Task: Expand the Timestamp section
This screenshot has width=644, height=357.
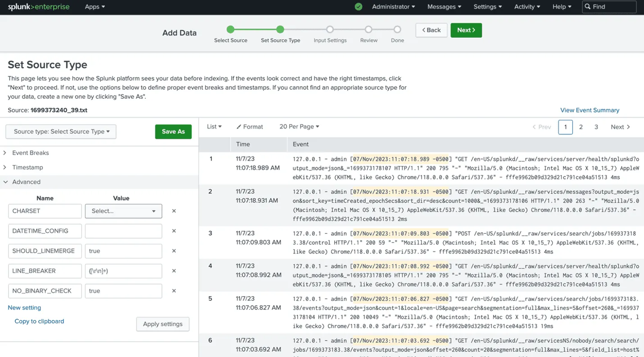Action: (x=27, y=167)
